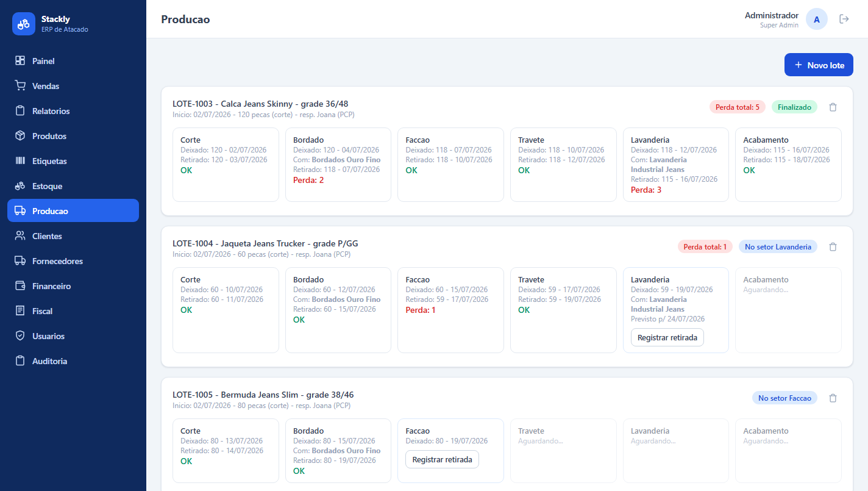Select the Corte stage card of LOTE-1005
This screenshot has height=491, width=868.
226,451
